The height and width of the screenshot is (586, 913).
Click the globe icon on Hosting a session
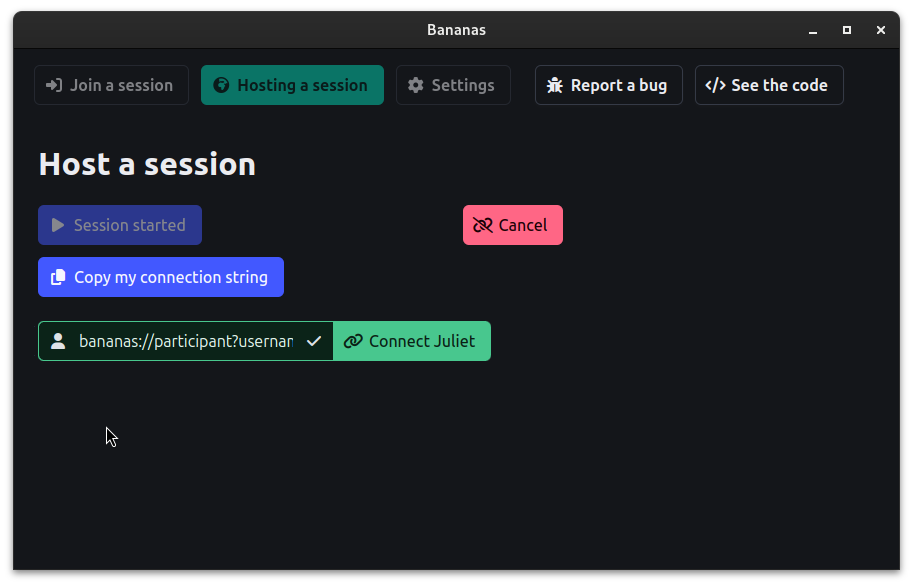click(x=221, y=85)
